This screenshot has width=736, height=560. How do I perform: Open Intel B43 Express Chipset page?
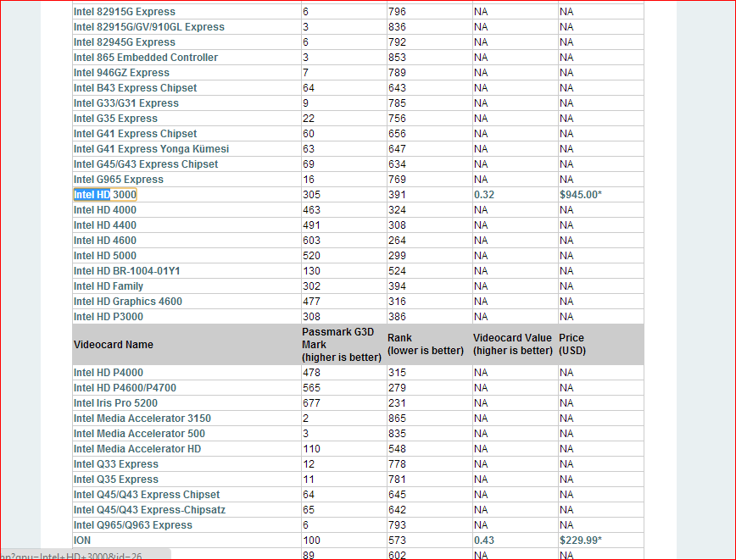(135, 88)
